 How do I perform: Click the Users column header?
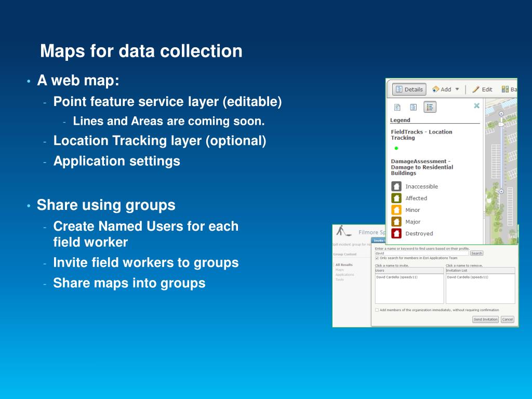[409, 270]
